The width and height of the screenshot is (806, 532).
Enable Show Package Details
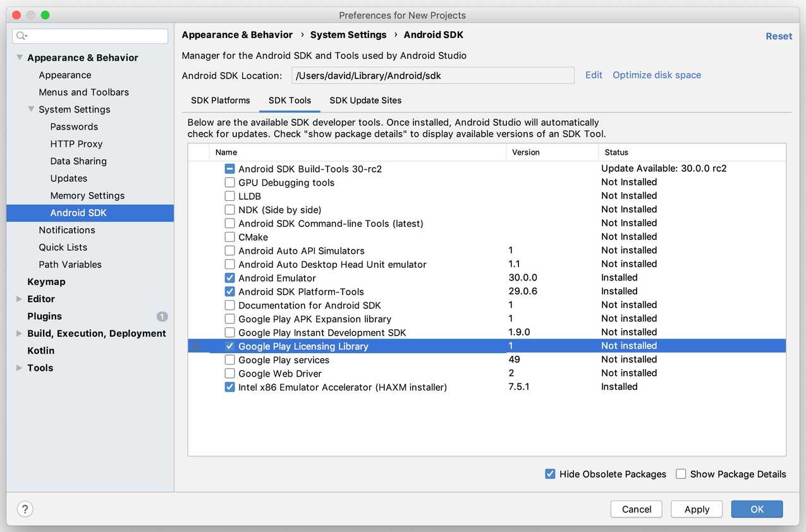click(681, 473)
